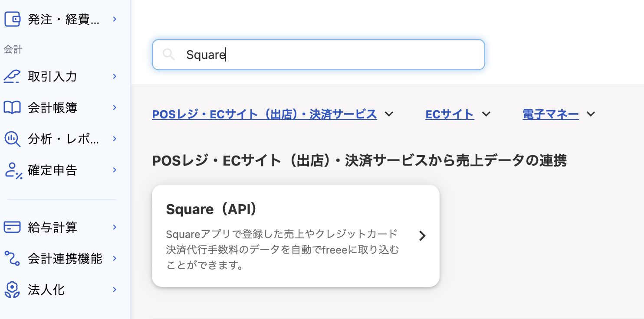Image resolution: width=644 pixels, height=319 pixels.
Task: Expand the 取引入力 sidebar chevron
Action: tap(115, 76)
